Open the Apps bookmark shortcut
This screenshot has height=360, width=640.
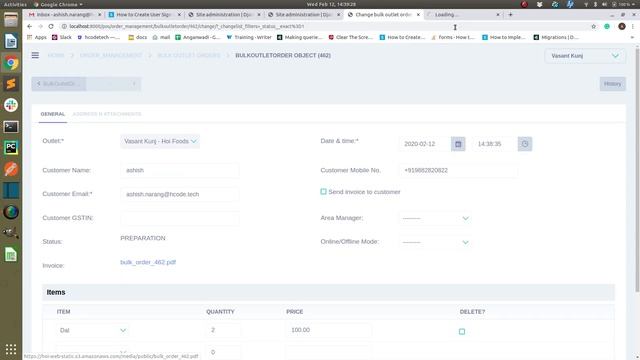pyautogui.click(x=36, y=37)
